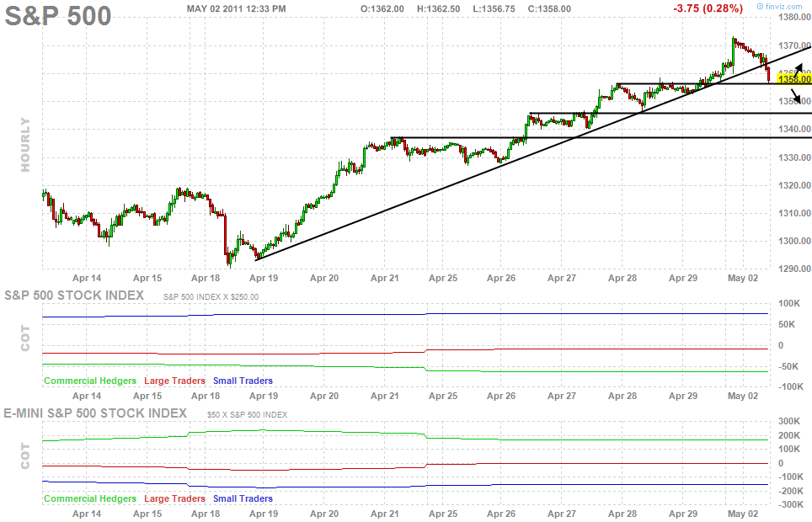Click May 02 date on main price chart axis

[742, 277]
